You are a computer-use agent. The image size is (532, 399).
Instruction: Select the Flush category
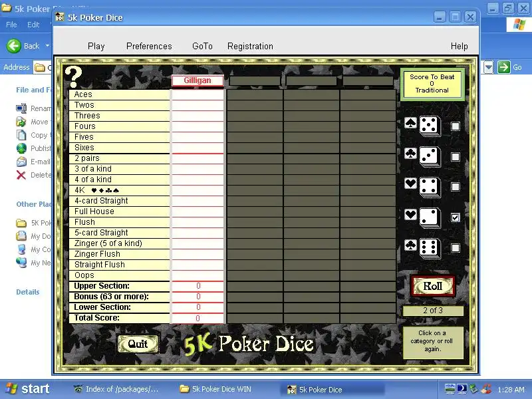point(119,222)
